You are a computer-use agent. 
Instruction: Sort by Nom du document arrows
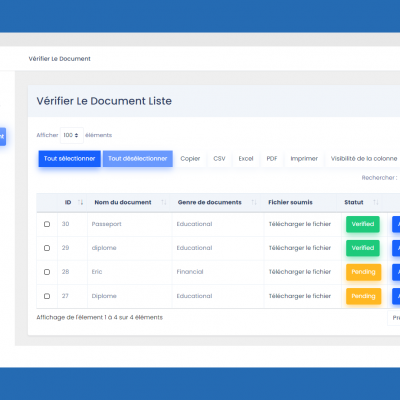click(x=164, y=202)
